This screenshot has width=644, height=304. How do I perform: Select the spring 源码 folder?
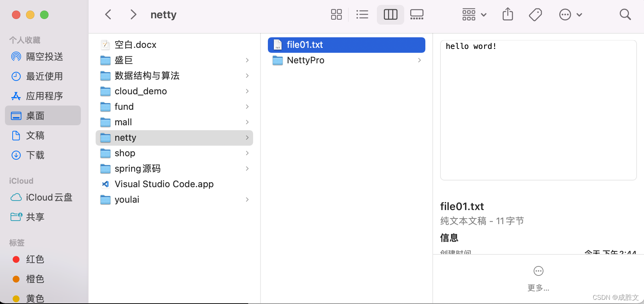[174, 169]
